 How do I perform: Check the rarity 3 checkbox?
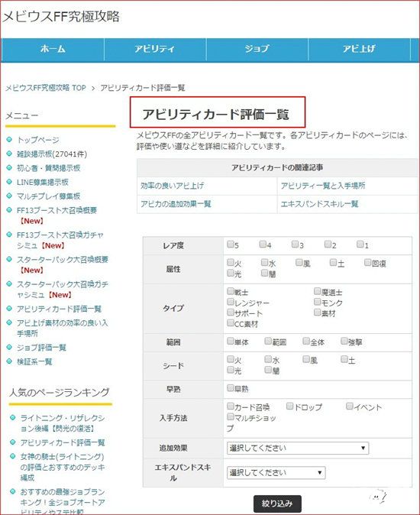[x=295, y=244]
